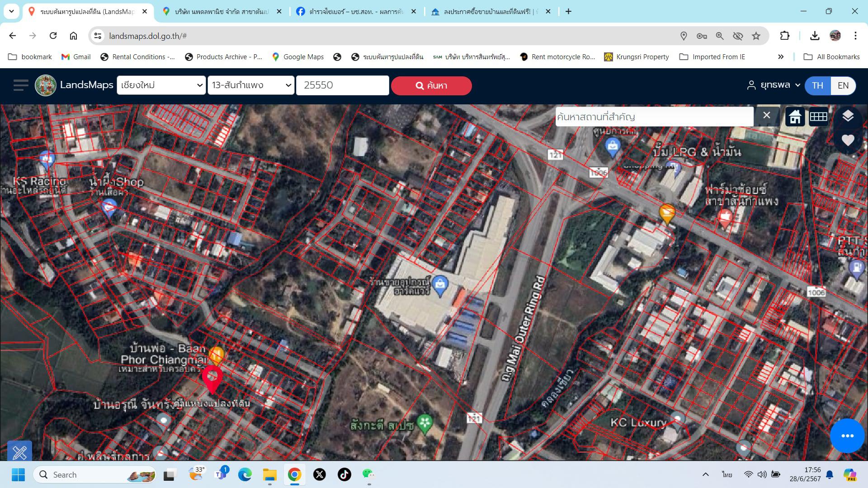Open the favorites heart icon
Viewport: 868px width, 488px height.
click(x=848, y=141)
